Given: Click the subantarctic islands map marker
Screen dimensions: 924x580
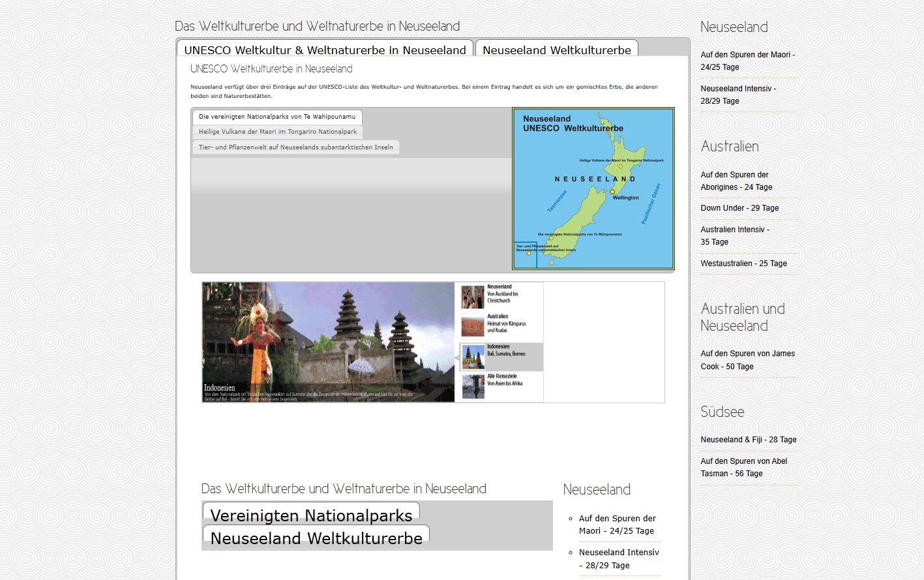Looking at the screenshot, I should [529, 253].
